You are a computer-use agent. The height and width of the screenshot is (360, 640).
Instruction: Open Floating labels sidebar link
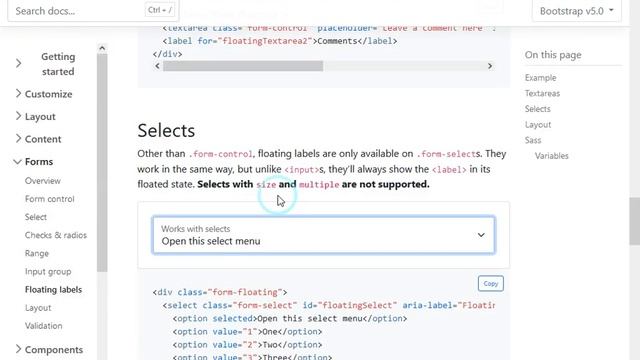(x=53, y=289)
